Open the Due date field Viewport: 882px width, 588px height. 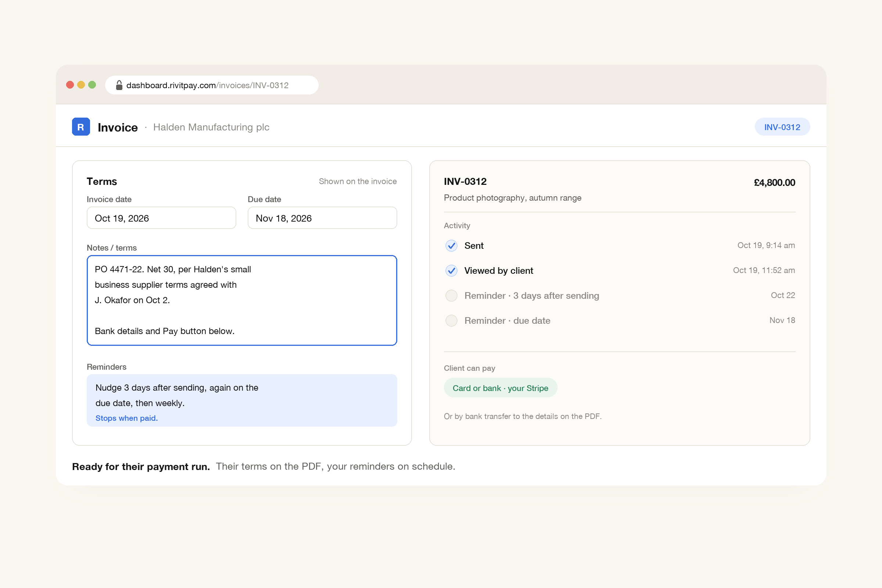click(x=322, y=218)
